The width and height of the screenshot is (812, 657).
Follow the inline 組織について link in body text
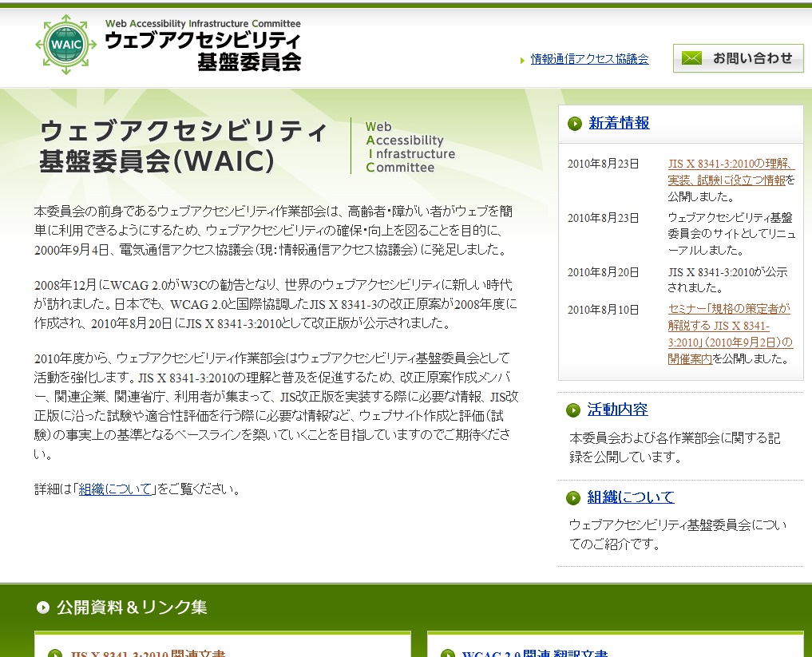pos(115,489)
